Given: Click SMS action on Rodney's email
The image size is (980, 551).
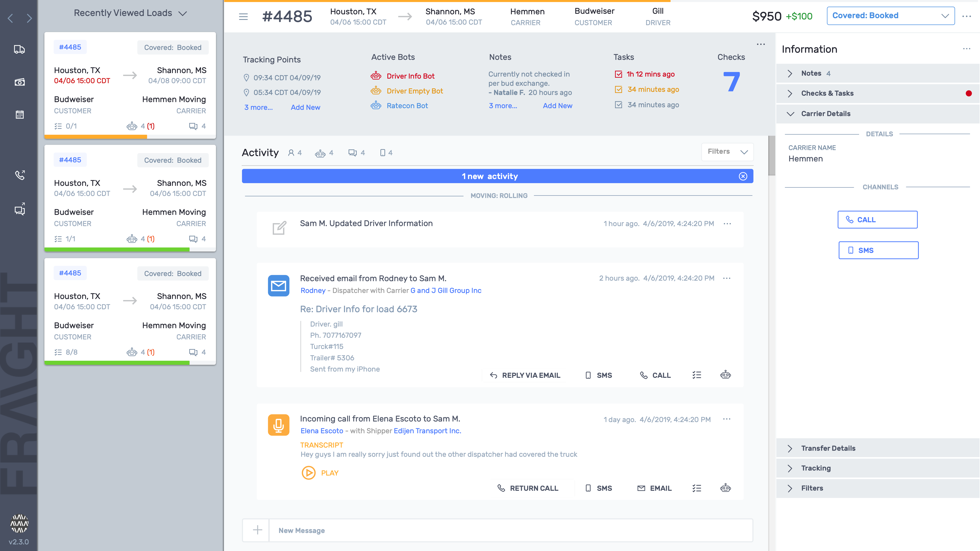Looking at the screenshot, I should pos(599,375).
